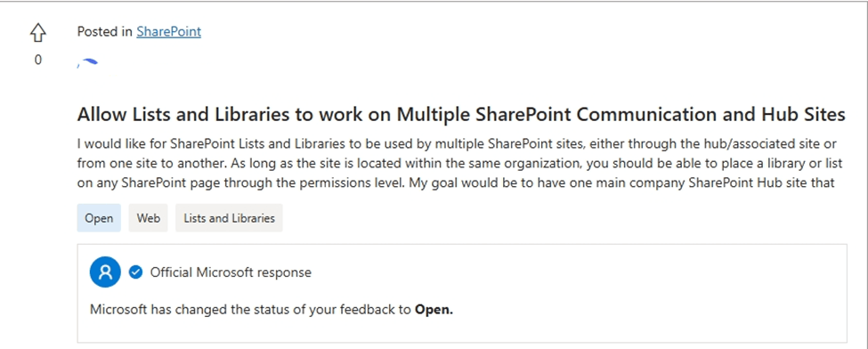Click the blue Microsoft responder avatar
868x349 pixels.
coord(105,272)
